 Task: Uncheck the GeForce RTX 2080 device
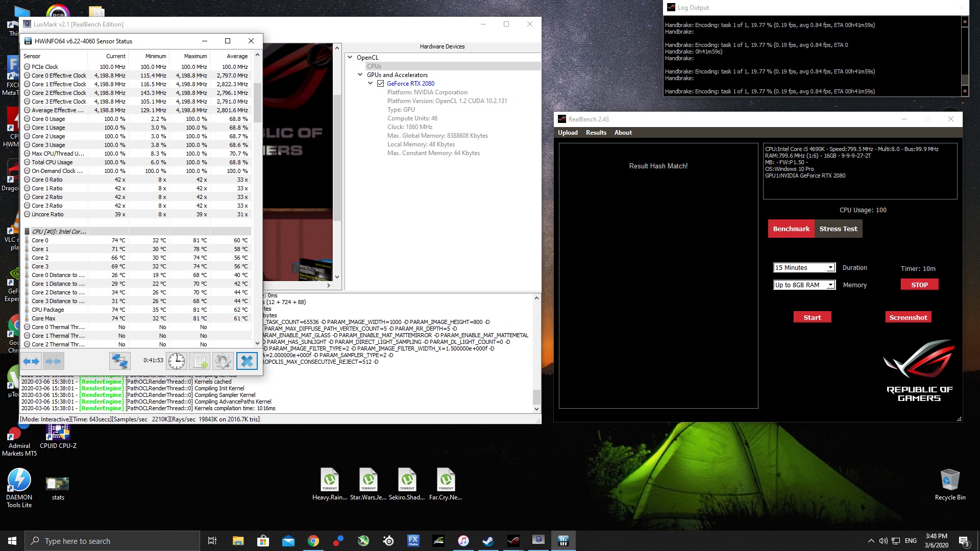(x=380, y=84)
